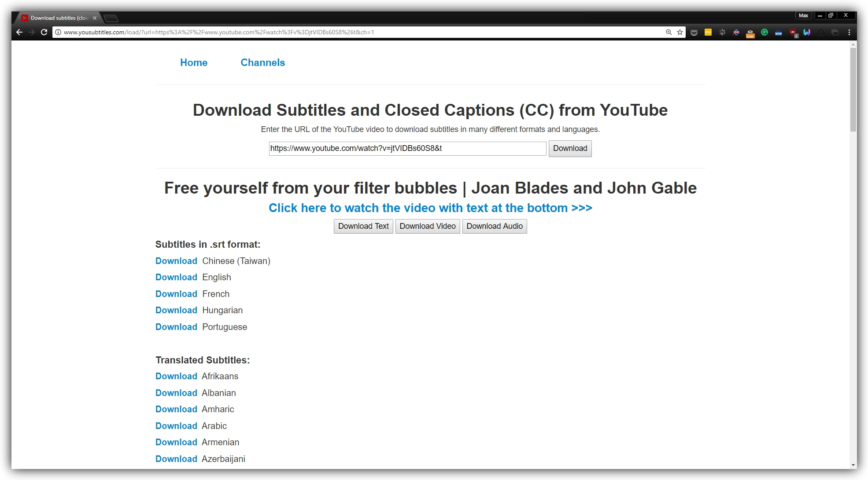Click the blue NEW extension icon
Viewport: 868px width, 480px height.
(779, 33)
